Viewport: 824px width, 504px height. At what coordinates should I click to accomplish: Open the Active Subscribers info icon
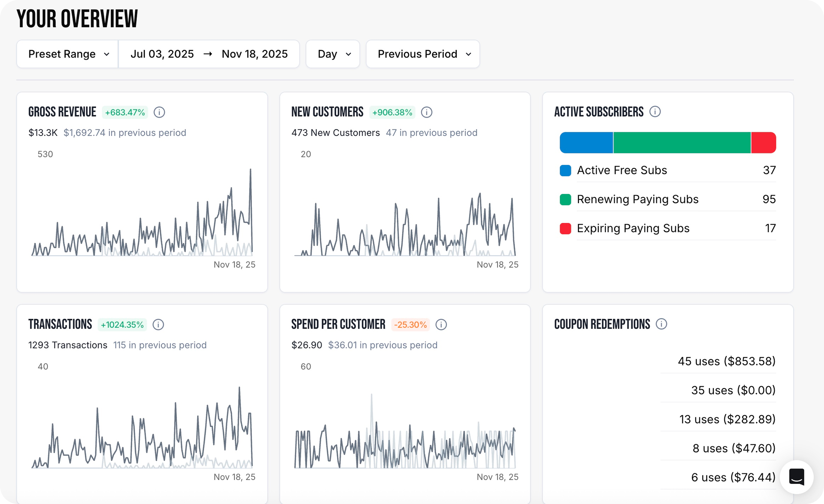[x=655, y=112]
